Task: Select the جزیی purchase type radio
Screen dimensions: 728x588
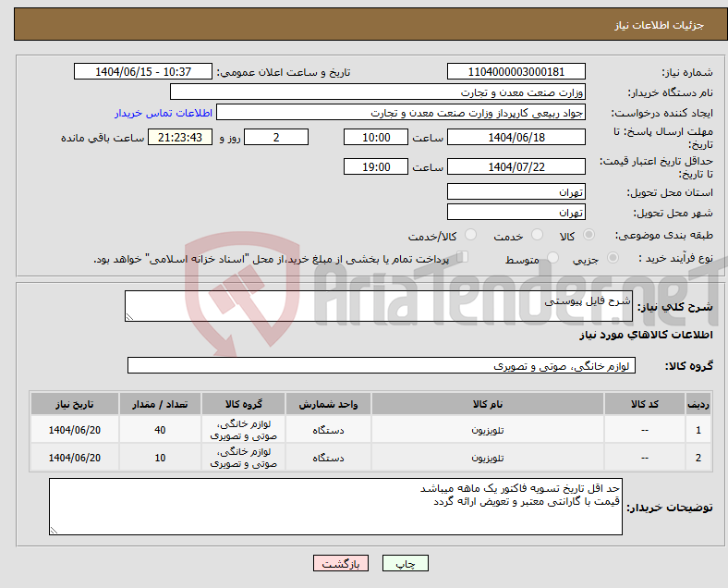Action: (x=613, y=258)
